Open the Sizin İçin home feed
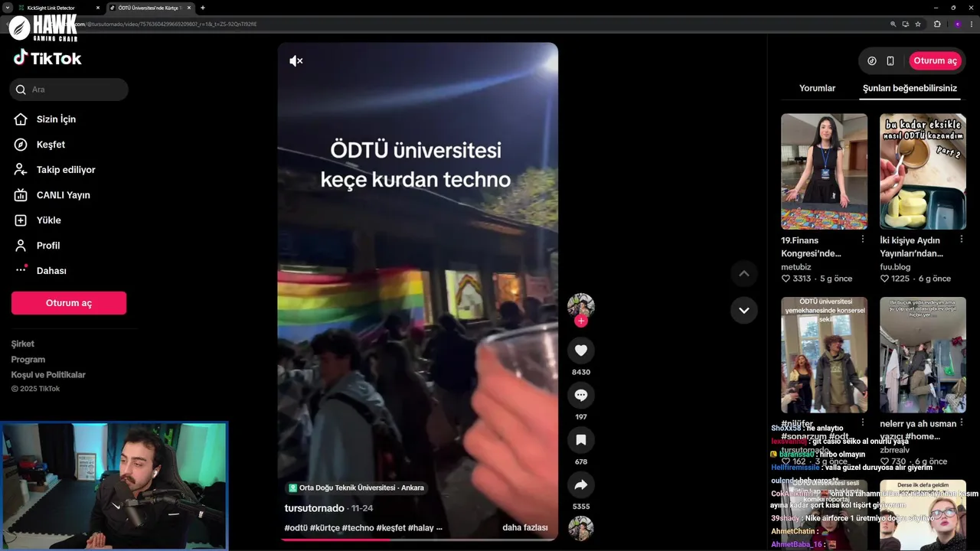980x551 pixels. [56, 119]
